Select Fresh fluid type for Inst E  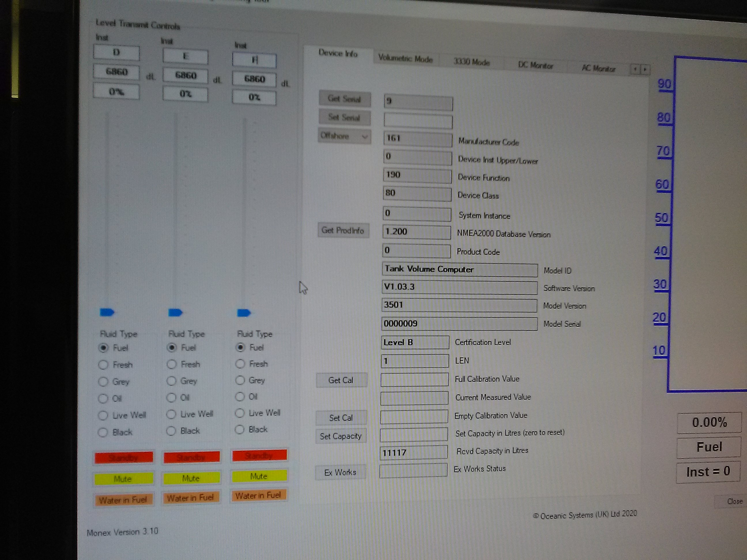tap(171, 364)
